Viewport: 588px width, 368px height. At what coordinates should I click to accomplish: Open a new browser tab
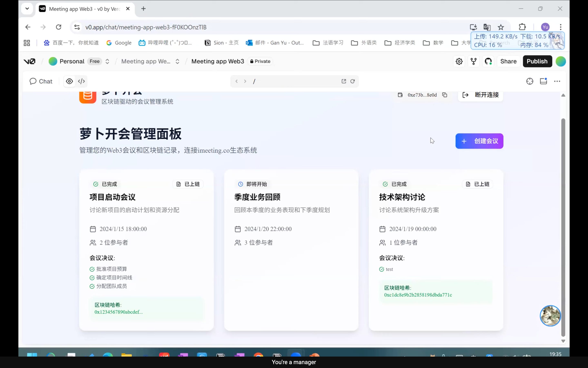point(144,9)
